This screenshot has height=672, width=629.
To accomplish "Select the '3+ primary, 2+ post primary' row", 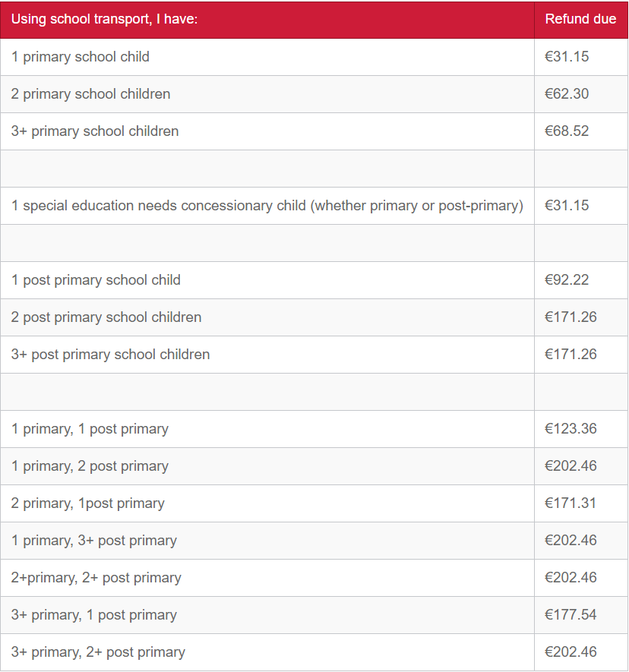I will (314, 652).
